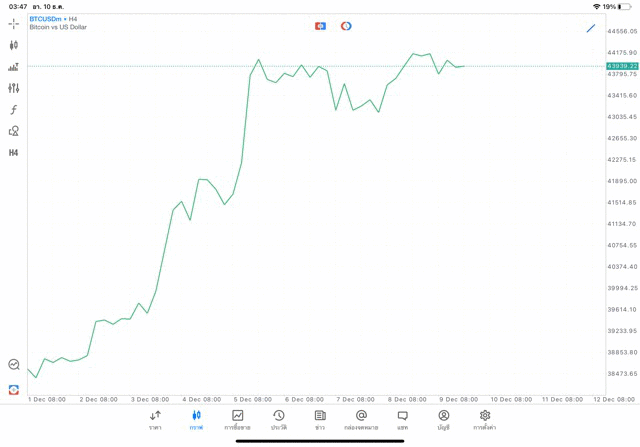Change chart type via candlestick icon
The height and width of the screenshot is (447, 640).
[x=14, y=45]
